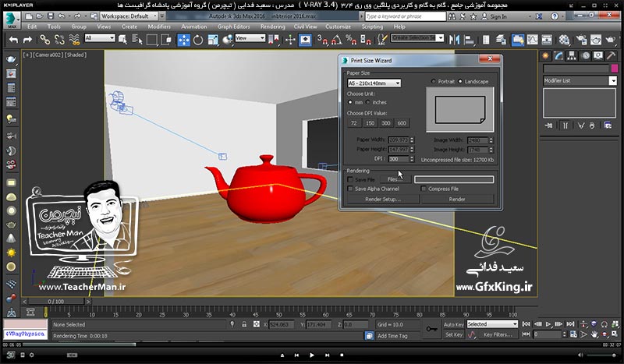
Task: Click the 72 DPI button
Action: click(x=354, y=123)
